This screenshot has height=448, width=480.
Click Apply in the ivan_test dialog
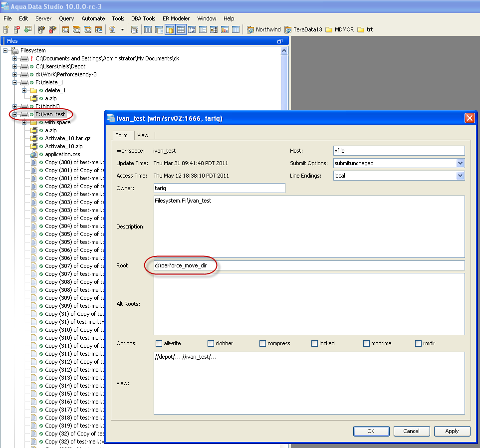(452, 431)
